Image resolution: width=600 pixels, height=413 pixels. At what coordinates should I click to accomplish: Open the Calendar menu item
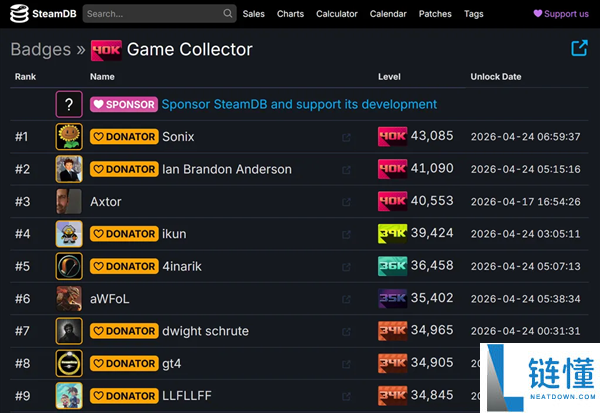click(x=388, y=14)
